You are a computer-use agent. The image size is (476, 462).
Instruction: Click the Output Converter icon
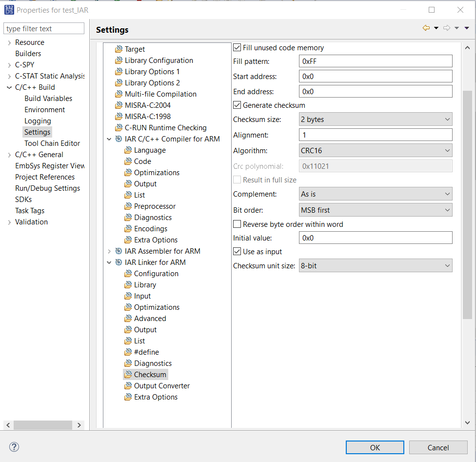pyautogui.click(x=128, y=386)
